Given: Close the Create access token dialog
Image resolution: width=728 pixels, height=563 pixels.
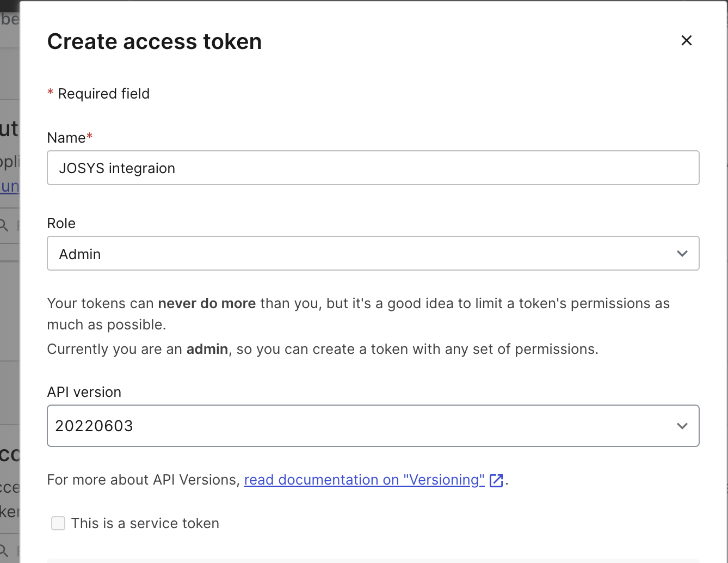Looking at the screenshot, I should tap(686, 40).
